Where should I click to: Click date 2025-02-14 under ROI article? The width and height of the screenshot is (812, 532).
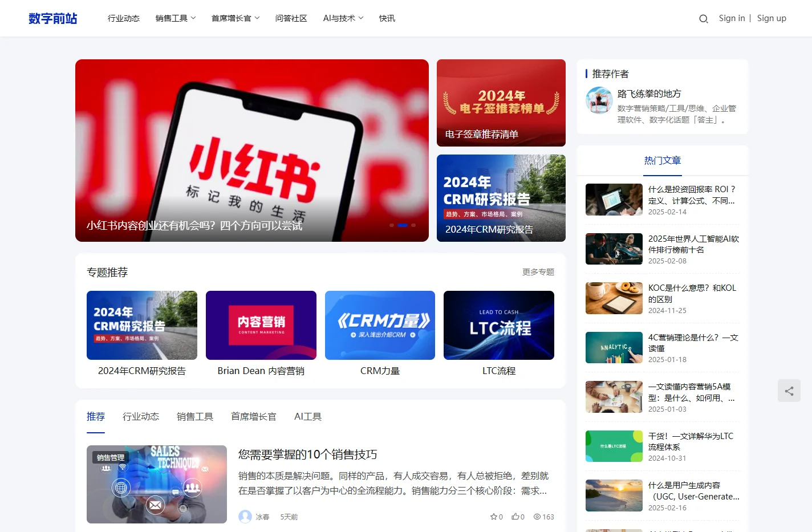click(x=667, y=212)
